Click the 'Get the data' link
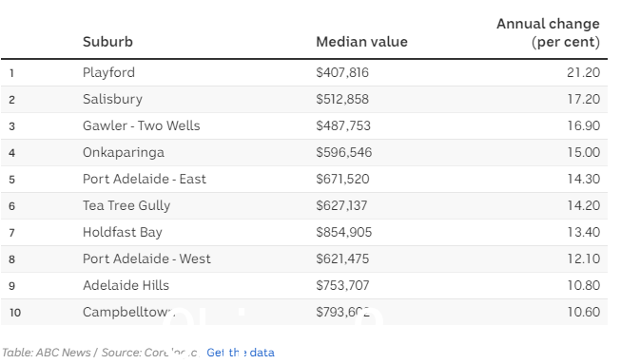The image size is (621, 364). click(241, 353)
